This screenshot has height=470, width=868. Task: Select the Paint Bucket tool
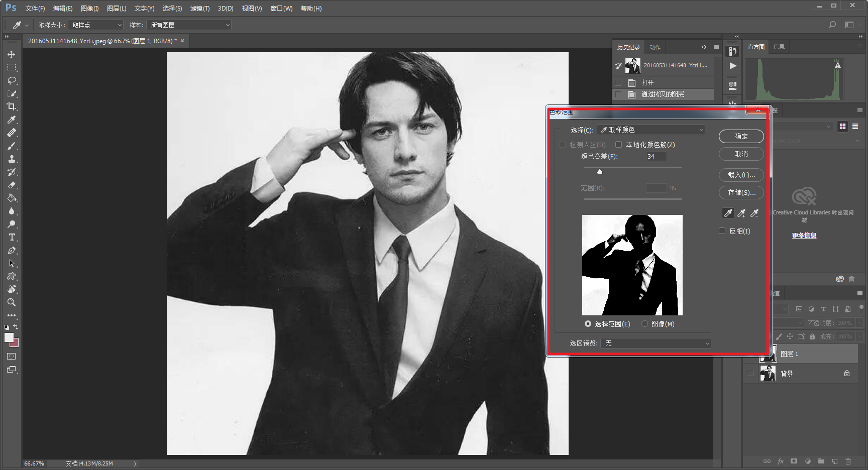pyautogui.click(x=11, y=198)
